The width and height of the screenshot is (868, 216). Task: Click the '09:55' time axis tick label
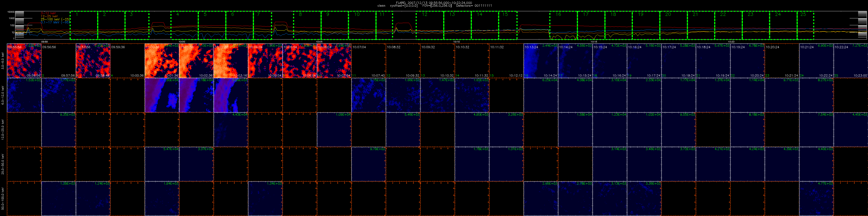(45, 41)
